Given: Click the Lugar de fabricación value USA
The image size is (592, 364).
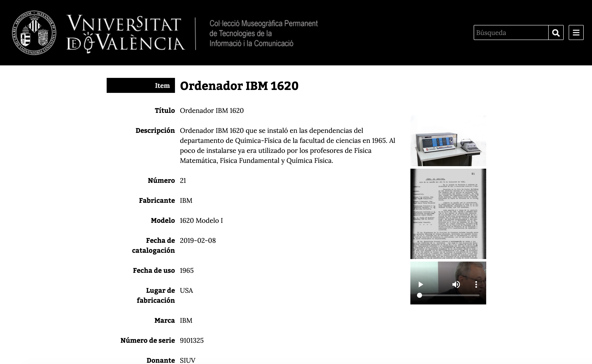Looking at the screenshot, I should click(x=186, y=290).
